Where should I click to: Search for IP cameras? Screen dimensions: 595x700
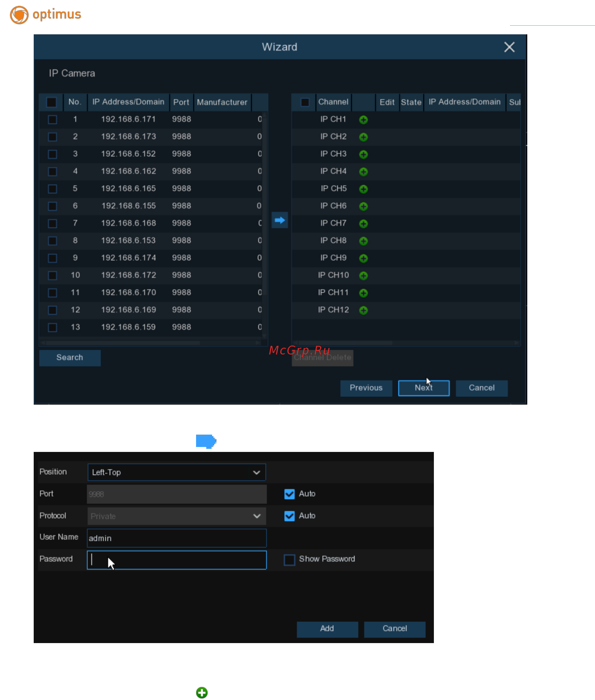click(70, 358)
